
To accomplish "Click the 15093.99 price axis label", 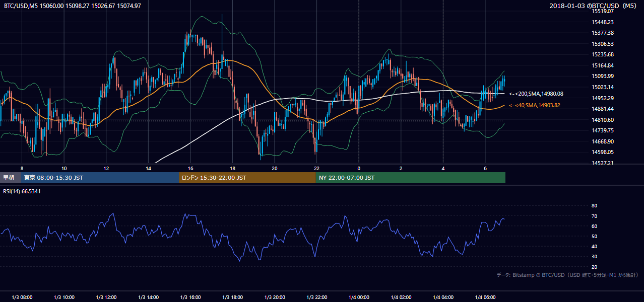I will coord(603,76).
